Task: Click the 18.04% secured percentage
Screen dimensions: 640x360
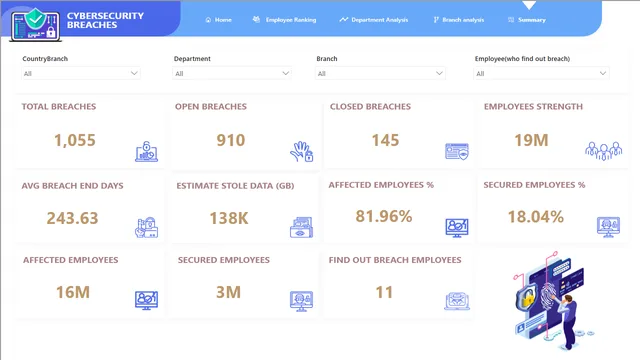Action: (x=536, y=217)
